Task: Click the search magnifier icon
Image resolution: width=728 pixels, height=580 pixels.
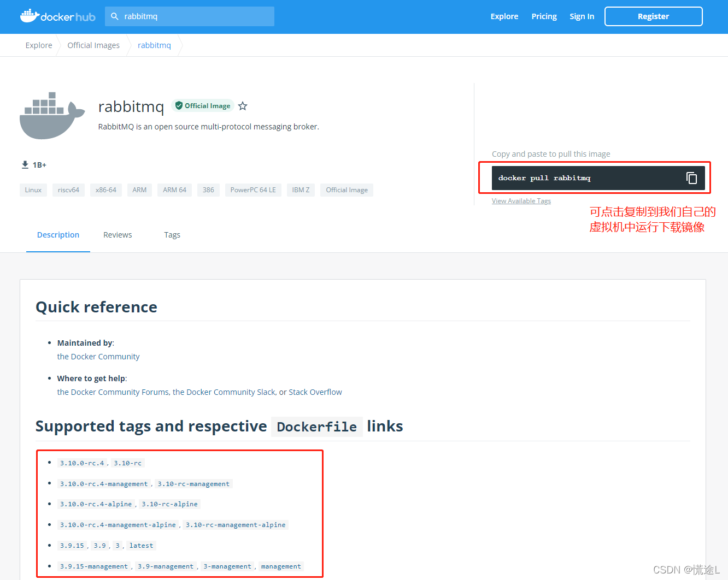Action: pos(115,16)
